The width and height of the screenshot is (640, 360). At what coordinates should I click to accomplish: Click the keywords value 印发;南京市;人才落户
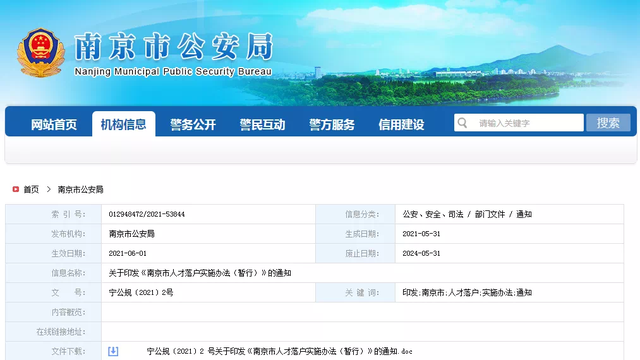coord(467,293)
